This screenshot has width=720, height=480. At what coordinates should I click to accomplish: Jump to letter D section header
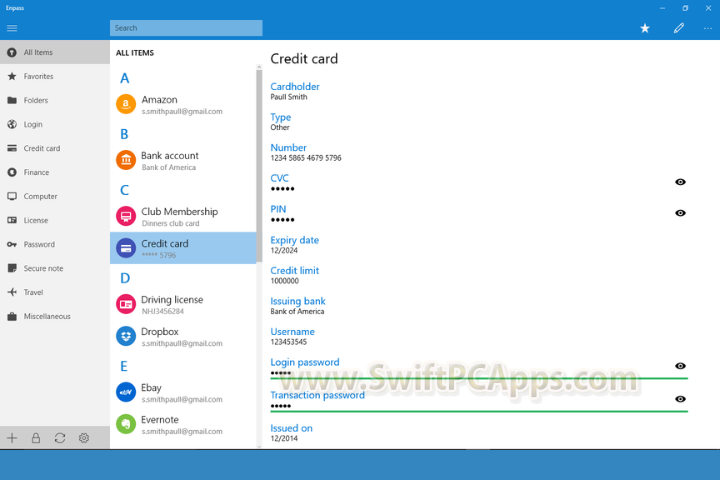tap(125, 278)
